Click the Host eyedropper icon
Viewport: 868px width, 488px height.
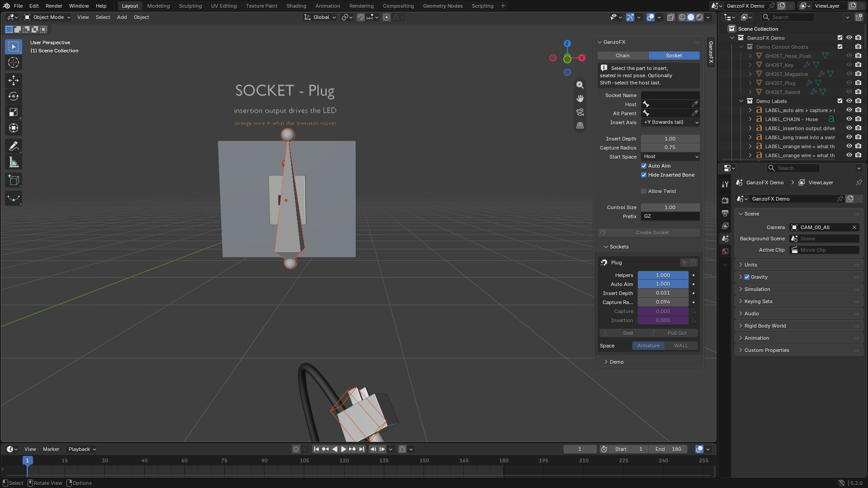point(695,104)
